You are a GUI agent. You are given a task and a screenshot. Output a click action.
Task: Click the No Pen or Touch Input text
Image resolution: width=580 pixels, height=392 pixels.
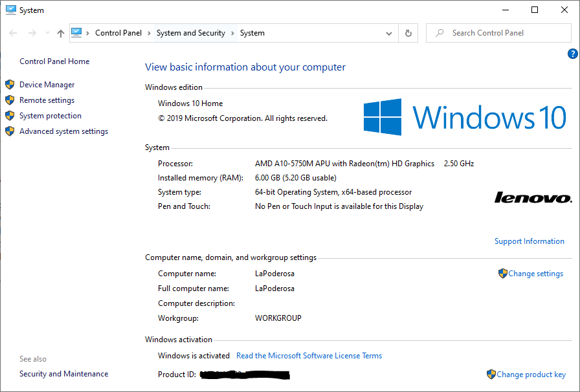tap(339, 206)
